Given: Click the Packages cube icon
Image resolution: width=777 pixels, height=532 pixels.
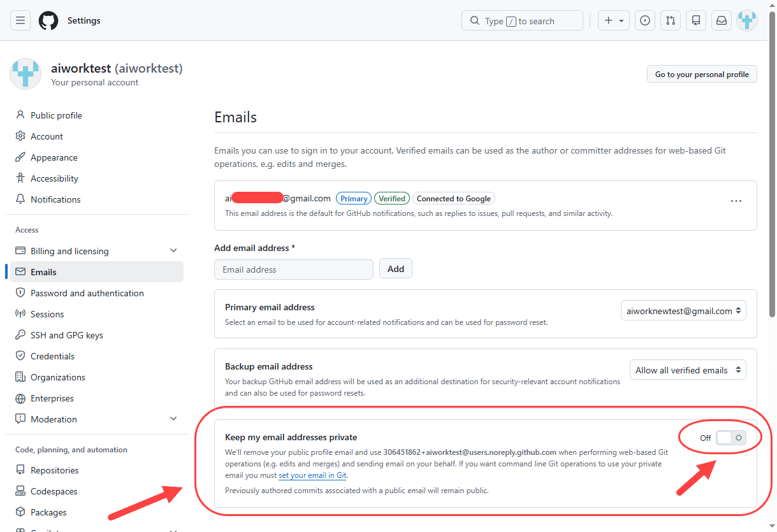Looking at the screenshot, I should coord(20,512).
